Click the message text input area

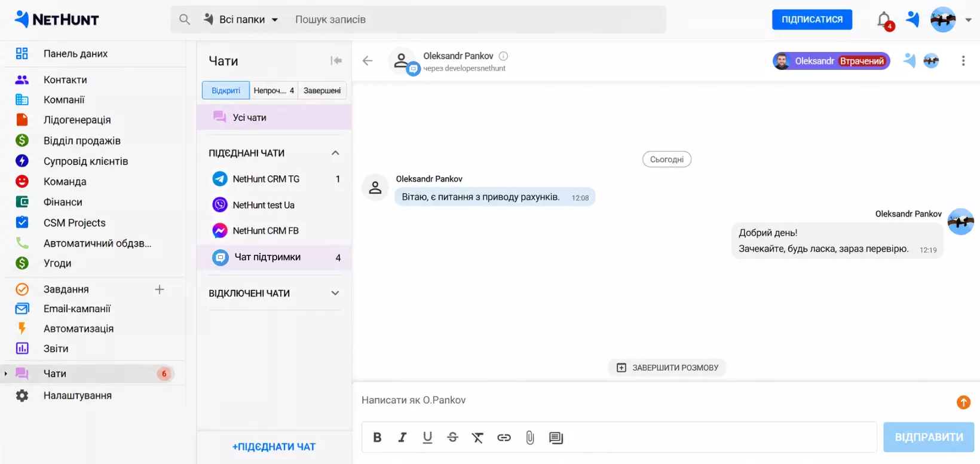point(654,400)
